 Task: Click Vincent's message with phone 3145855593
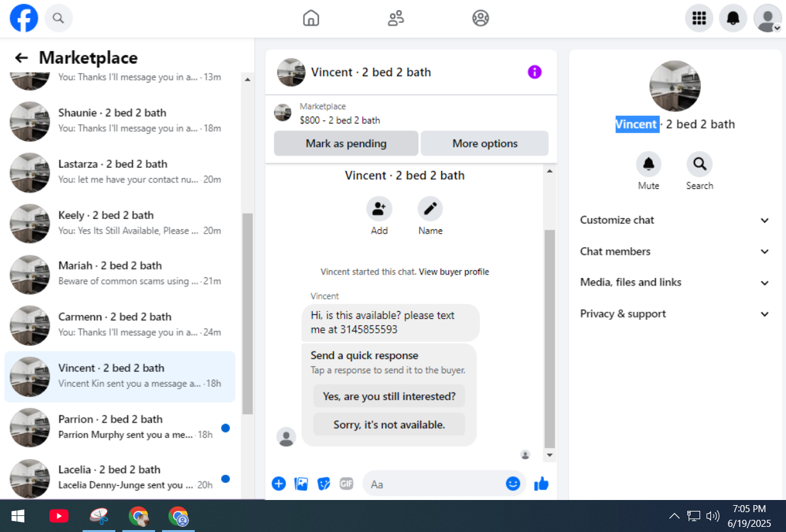pos(391,323)
